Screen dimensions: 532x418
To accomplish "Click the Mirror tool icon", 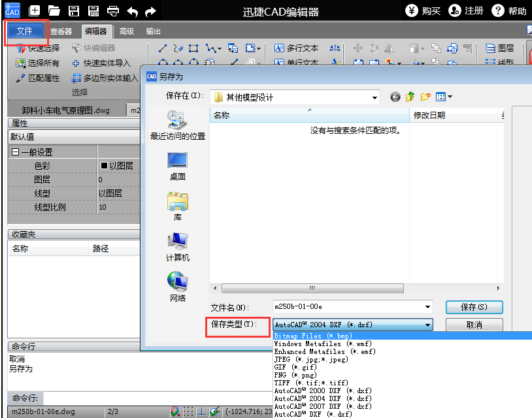I will coord(389,48).
